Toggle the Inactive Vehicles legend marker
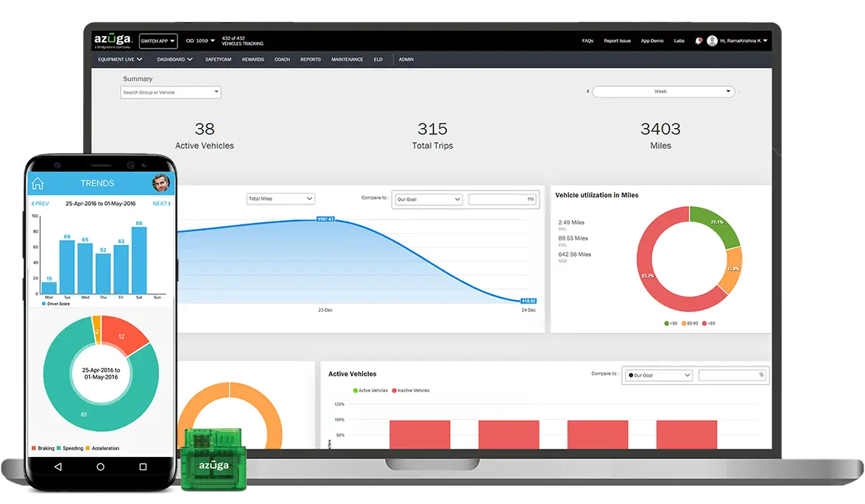The height and width of the screenshot is (504, 865). [394, 391]
